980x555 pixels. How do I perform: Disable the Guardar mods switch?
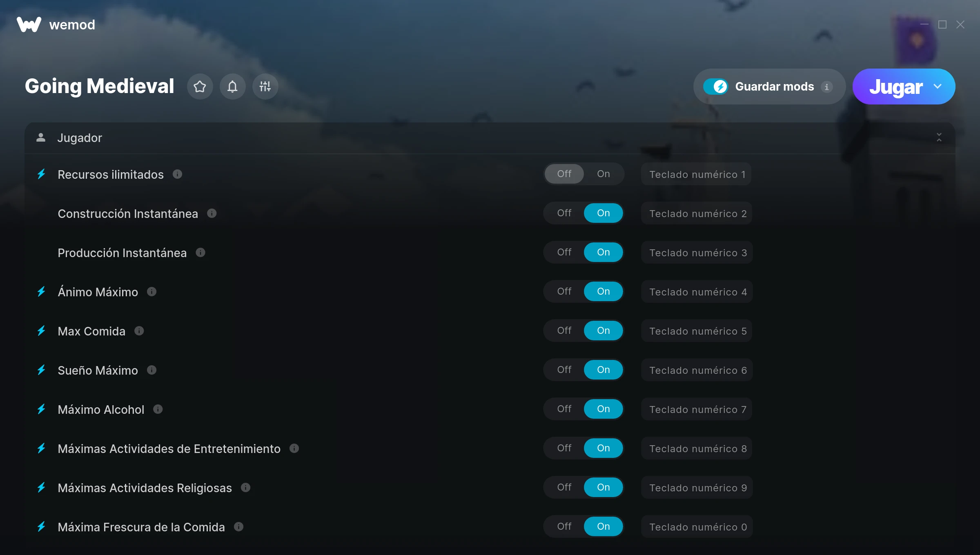715,87
